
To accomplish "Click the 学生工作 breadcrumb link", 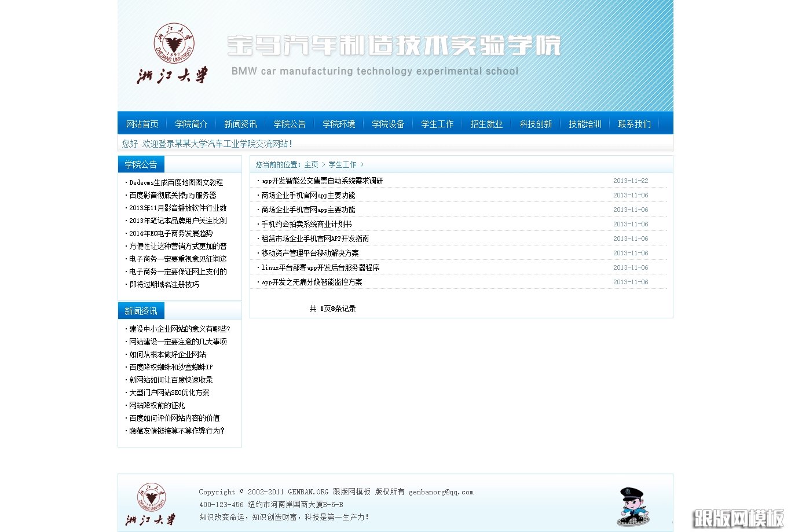I will (343, 164).
